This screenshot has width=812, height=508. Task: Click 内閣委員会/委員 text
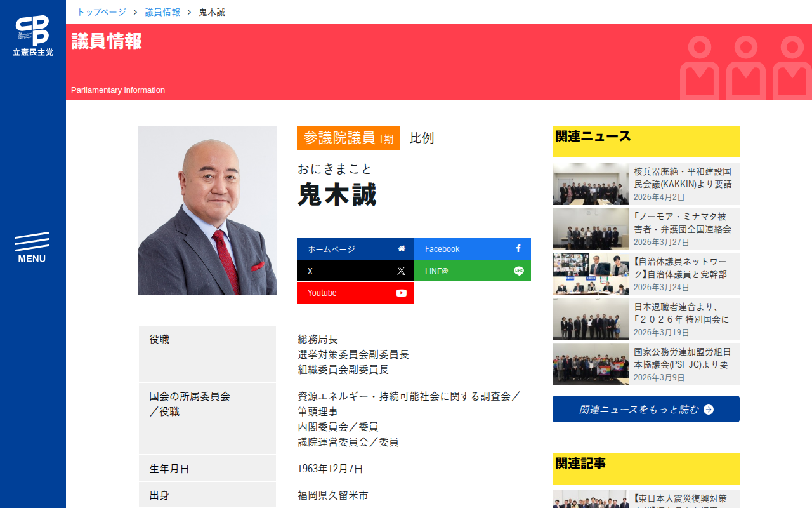338,427
